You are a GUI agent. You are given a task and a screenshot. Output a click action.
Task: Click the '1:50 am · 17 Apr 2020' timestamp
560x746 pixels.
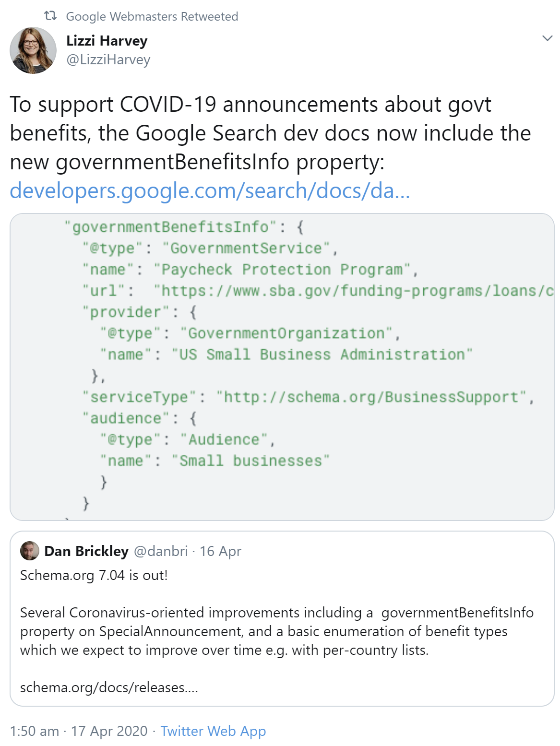[x=79, y=731]
